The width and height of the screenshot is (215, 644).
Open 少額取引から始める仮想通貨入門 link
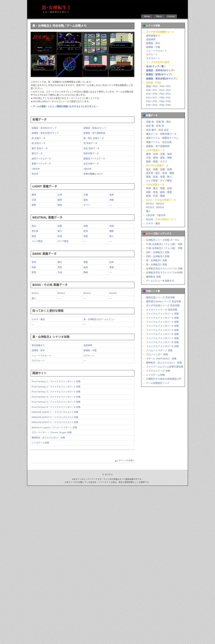point(164,379)
